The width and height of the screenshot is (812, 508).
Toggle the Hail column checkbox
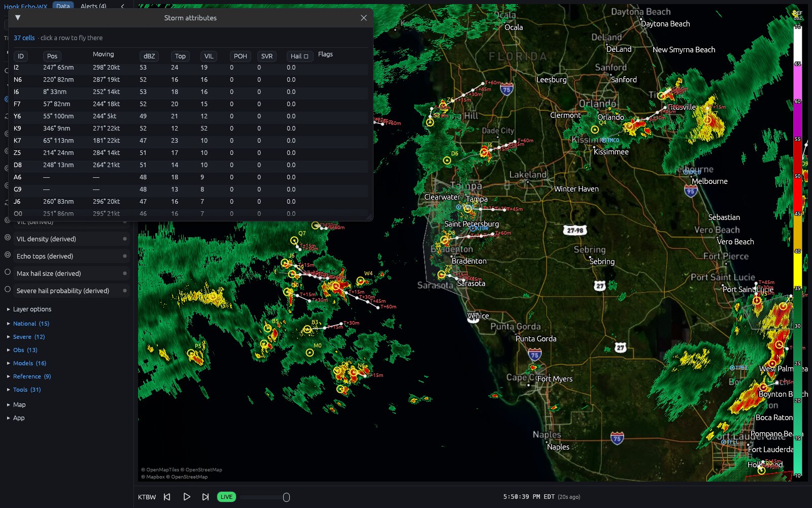pyautogui.click(x=306, y=56)
